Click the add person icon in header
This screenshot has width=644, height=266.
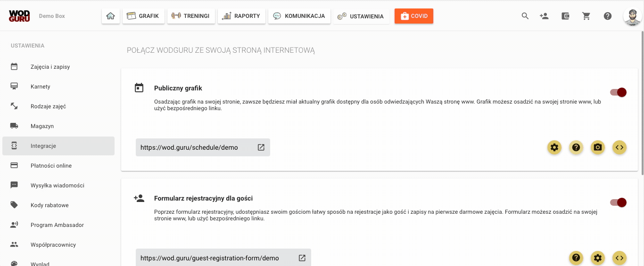pos(544,16)
